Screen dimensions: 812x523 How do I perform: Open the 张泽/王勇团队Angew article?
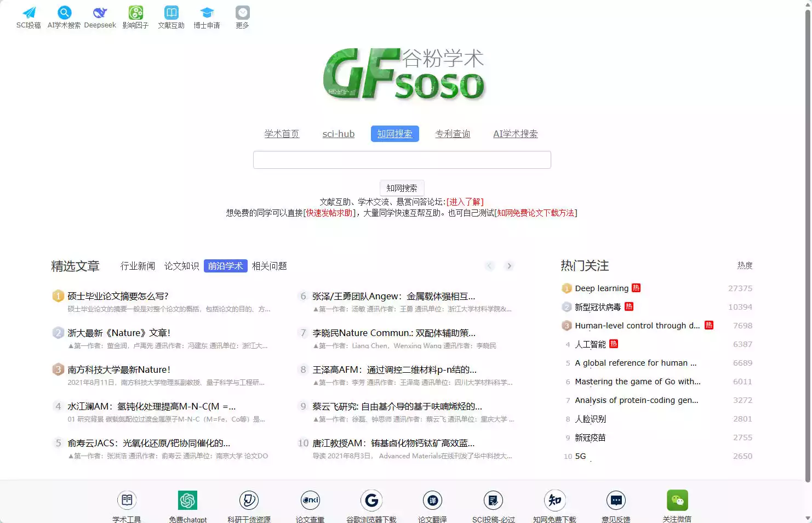click(x=394, y=296)
